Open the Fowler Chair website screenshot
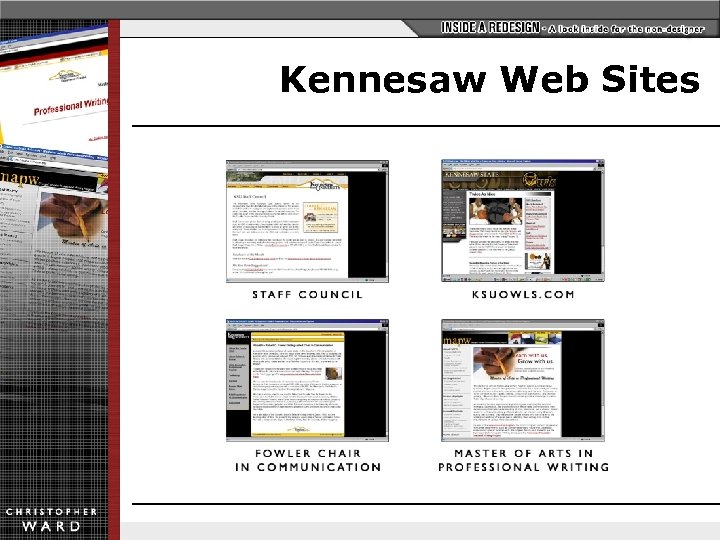The width and height of the screenshot is (720, 540). coord(307,380)
